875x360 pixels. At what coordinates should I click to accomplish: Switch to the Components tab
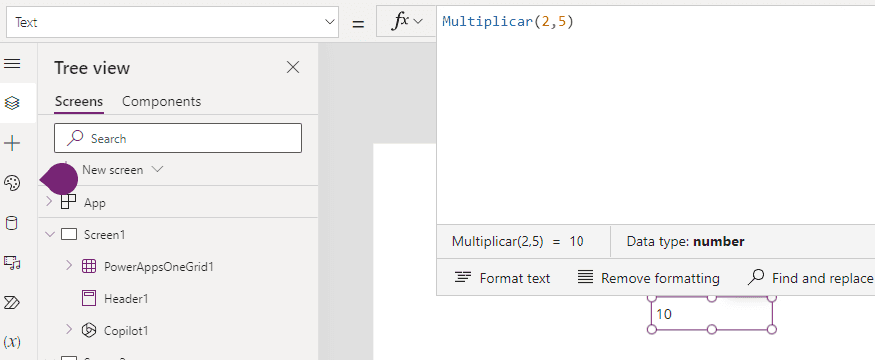point(161,102)
